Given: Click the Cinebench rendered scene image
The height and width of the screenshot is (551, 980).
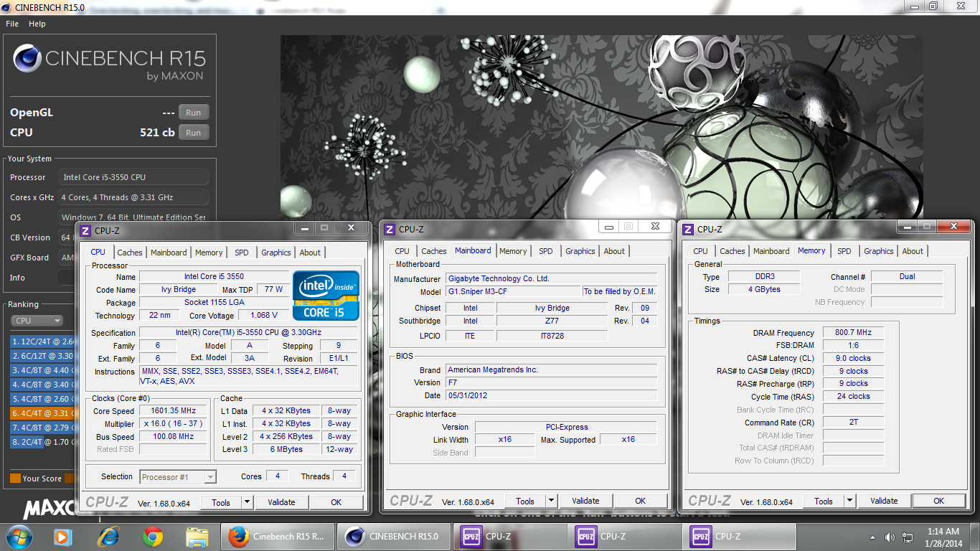Looking at the screenshot, I should point(601,129).
